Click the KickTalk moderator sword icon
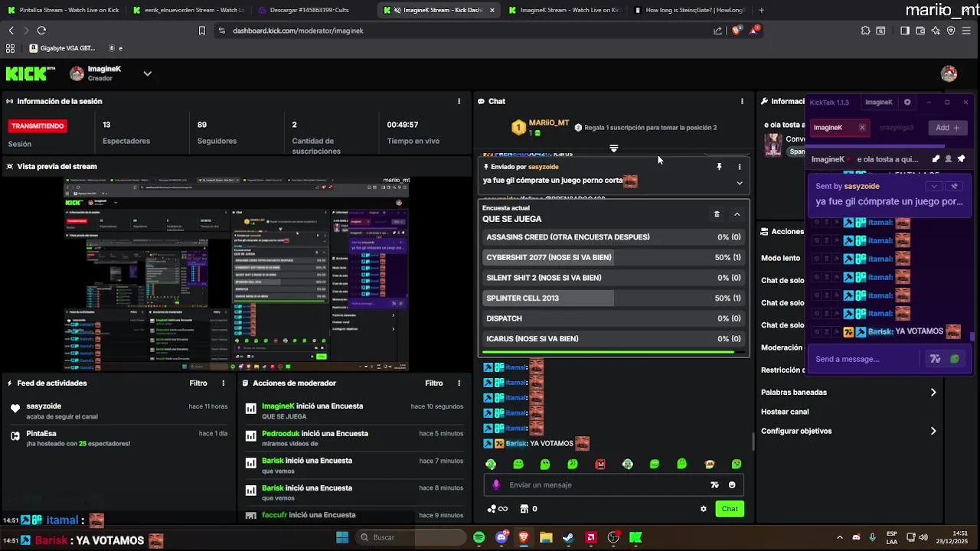980x551 pixels. 936,159
